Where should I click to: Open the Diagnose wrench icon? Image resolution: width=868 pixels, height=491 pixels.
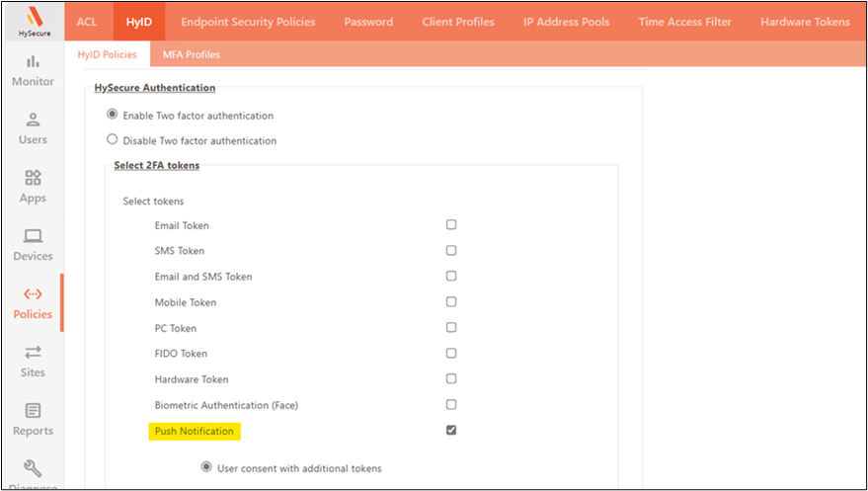coord(33,467)
